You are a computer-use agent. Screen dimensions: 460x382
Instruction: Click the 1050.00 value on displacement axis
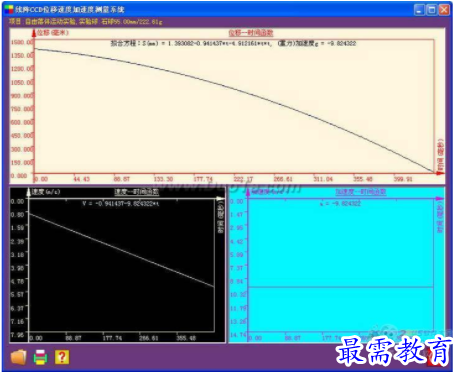(x=22, y=82)
